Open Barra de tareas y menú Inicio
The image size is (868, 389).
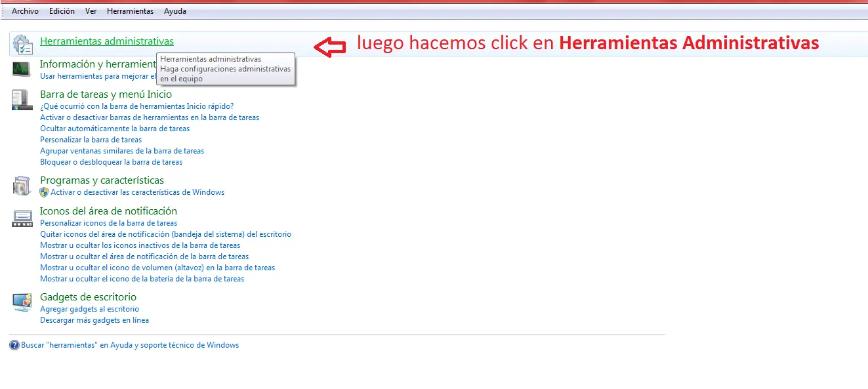pos(106,94)
